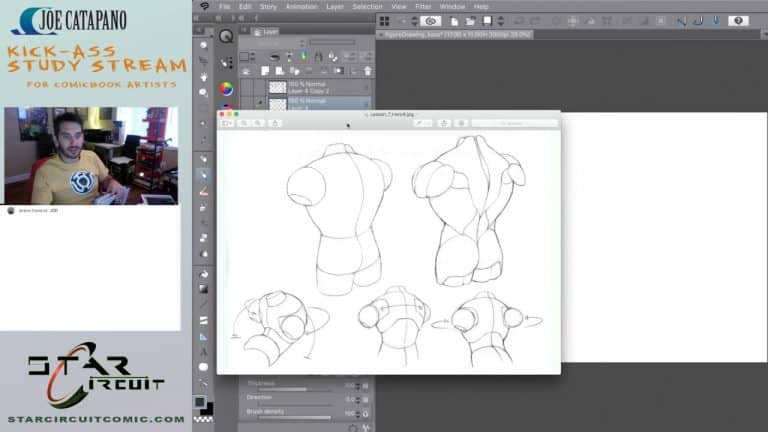This screenshot has height=432, width=768.
Task: Select the Layer 4 Copy 2 layer row
Action: [x=320, y=87]
